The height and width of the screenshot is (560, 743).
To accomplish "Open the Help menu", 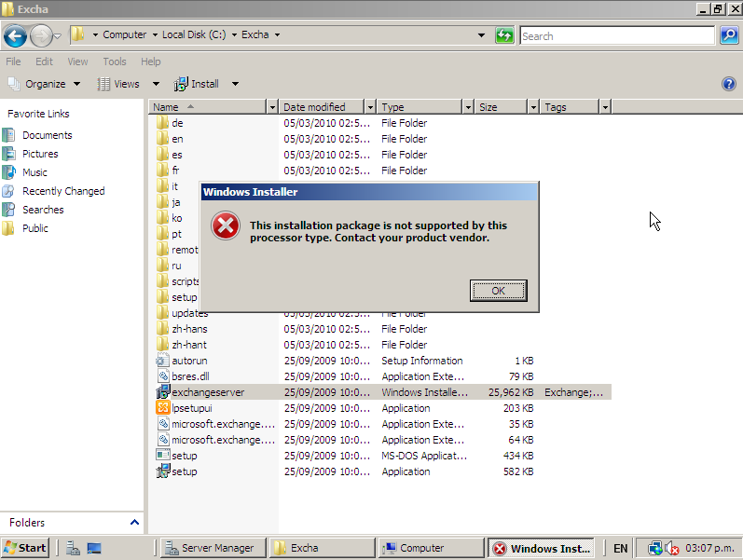I will point(151,61).
